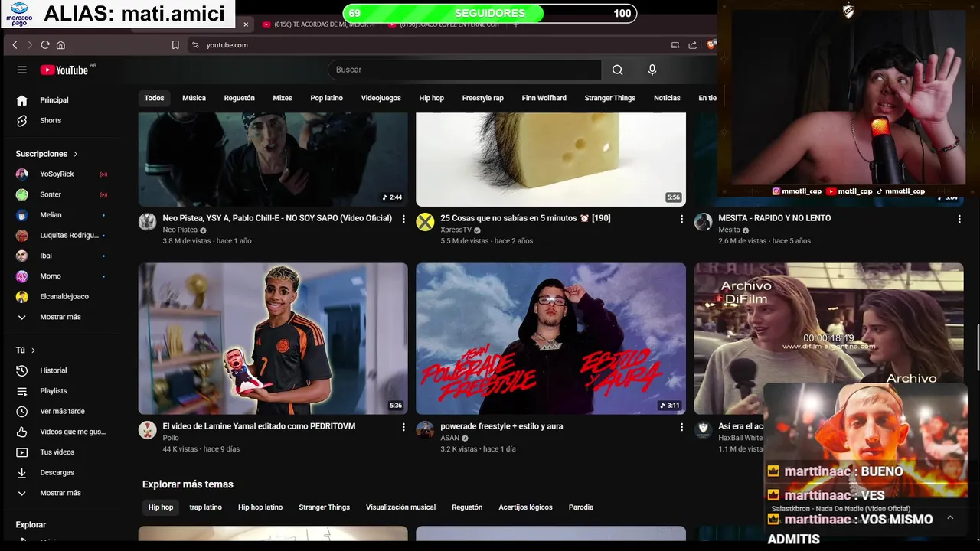Viewport: 980px width, 551px height.
Task: Select the Parodia topic chip
Action: tap(581, 507)
